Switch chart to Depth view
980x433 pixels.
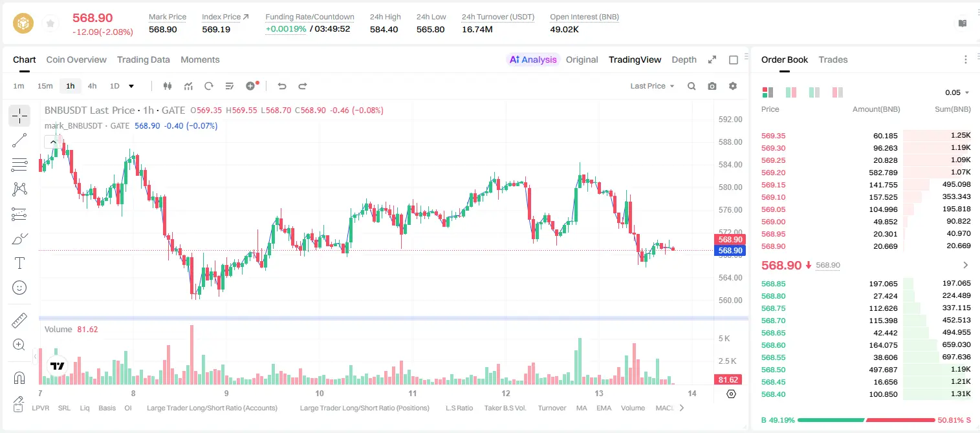click(684, 59)
